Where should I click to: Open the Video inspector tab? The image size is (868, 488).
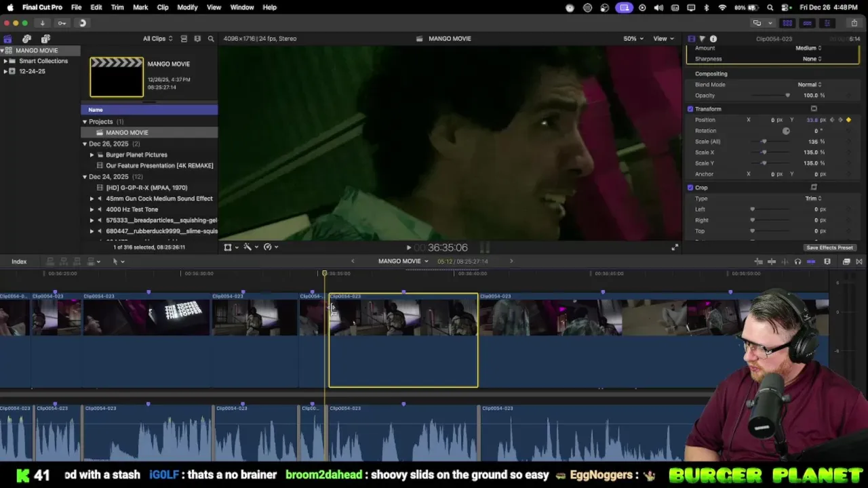[x=691, y=39]
